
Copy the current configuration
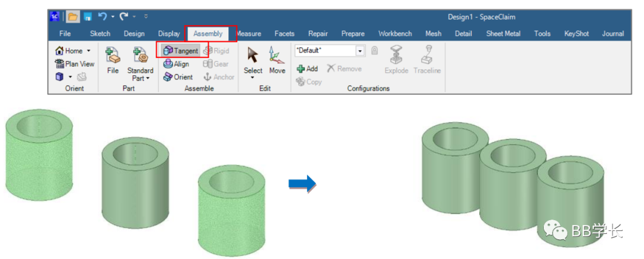308,82
